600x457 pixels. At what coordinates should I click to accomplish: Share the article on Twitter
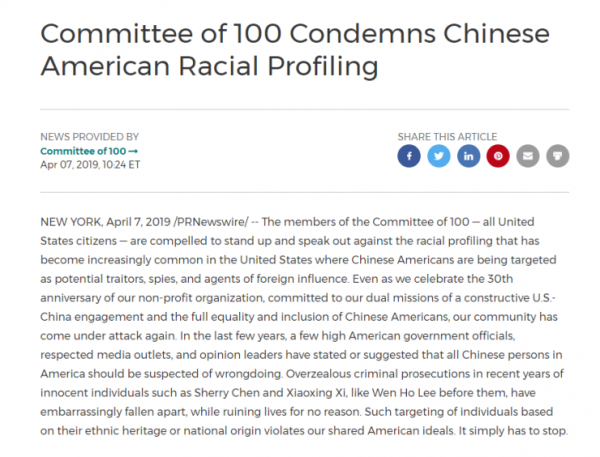439,156
